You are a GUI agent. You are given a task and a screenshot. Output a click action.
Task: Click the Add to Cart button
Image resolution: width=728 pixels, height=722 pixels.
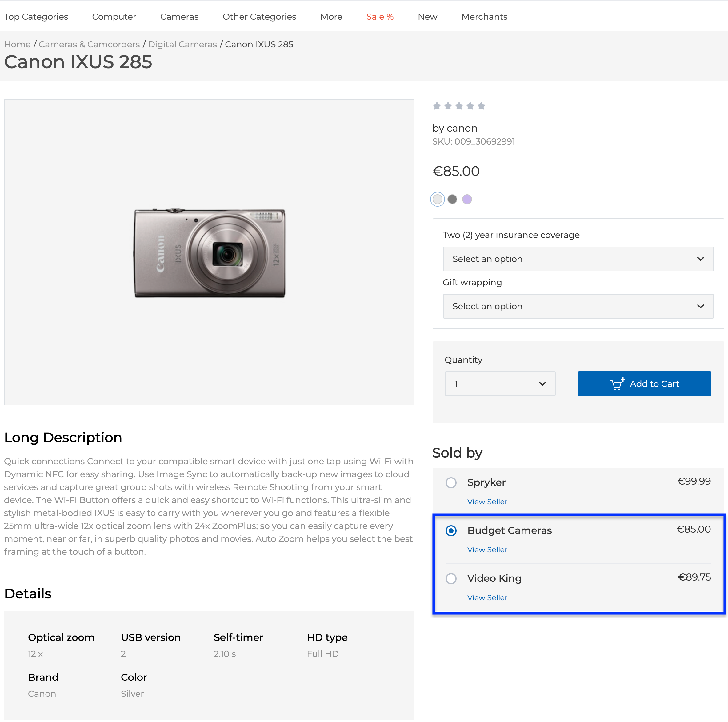pos(644,384)
